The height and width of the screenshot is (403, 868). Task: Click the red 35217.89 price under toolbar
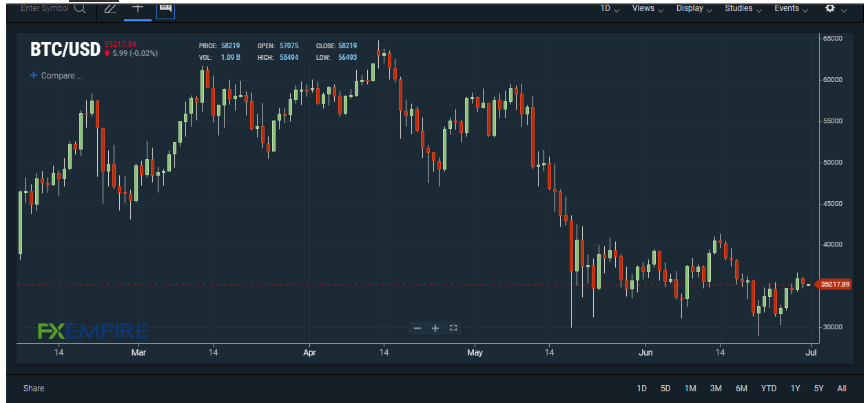(121, 45)
